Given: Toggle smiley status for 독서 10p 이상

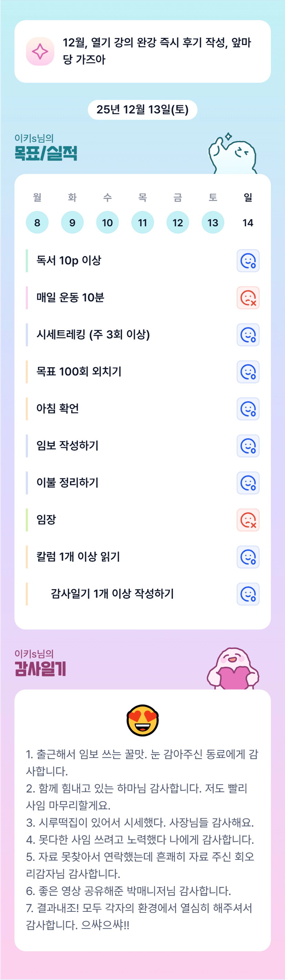Looking at the screenshot, I should tap(248, 261).
